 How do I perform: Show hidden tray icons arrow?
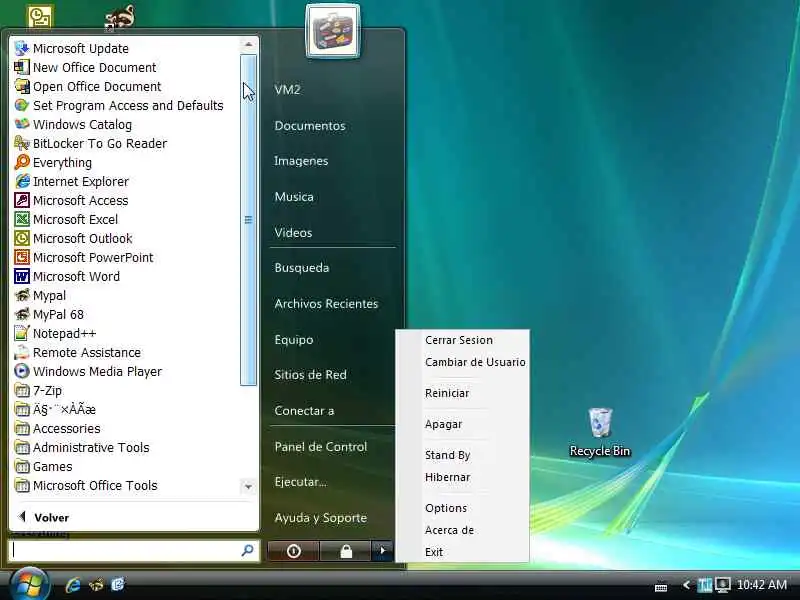[686, 585]
